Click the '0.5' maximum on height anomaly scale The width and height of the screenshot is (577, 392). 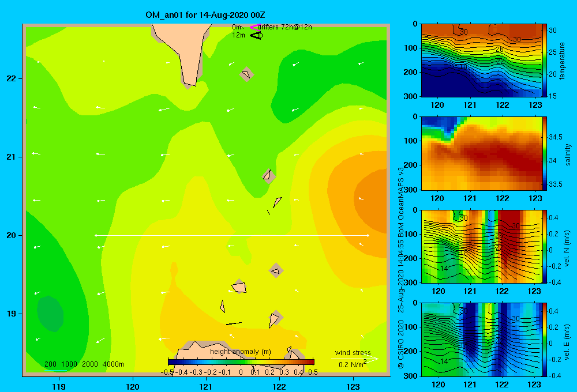tap(313, 372)
